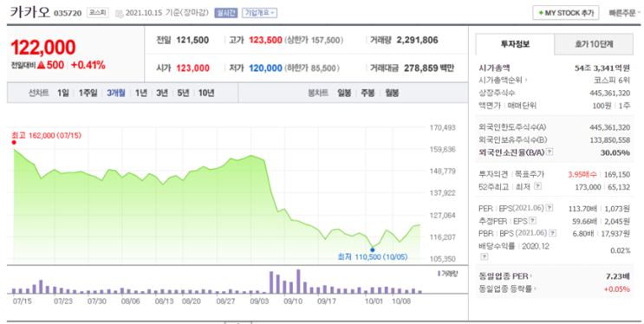The image size is (644, 324).
Task: Open the calendar icon beside the date
Action: (119, 14)
